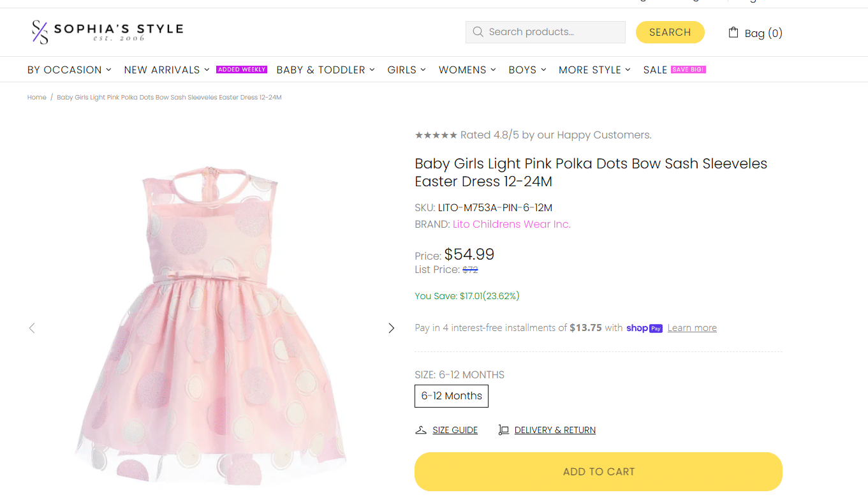This screenshot has height=502, width=868.
Task: Select the 6-12 Months size option
Action: pos(452,395)
